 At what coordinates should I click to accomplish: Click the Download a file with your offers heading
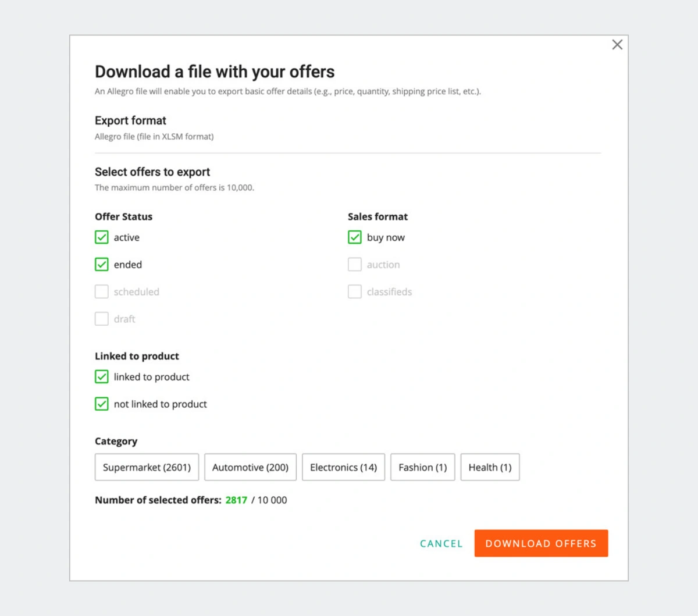click(x=215, y=72)
